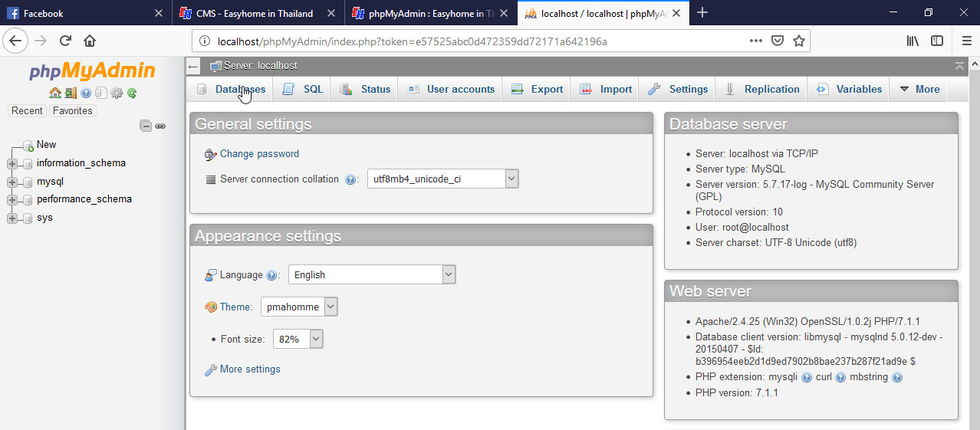This screenshot has width=980, height=430.
Task: Click the Change password link
Action: point(259,154)
